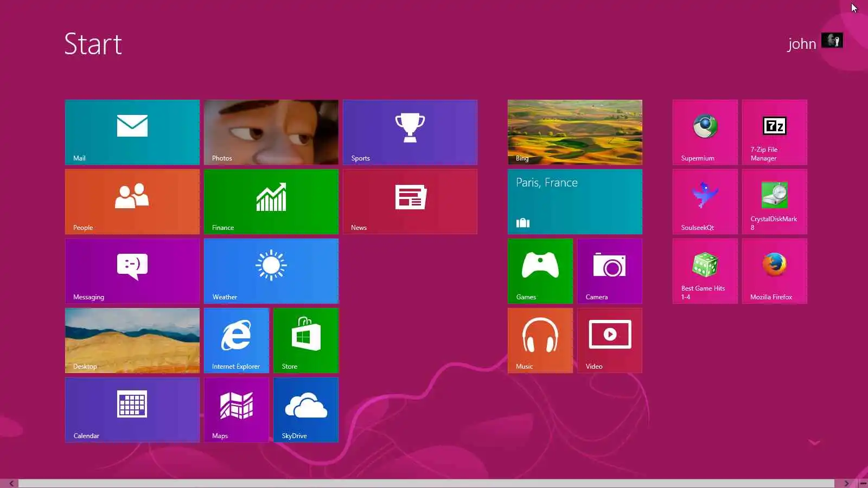Open the Store tile

tap(306, 341)
